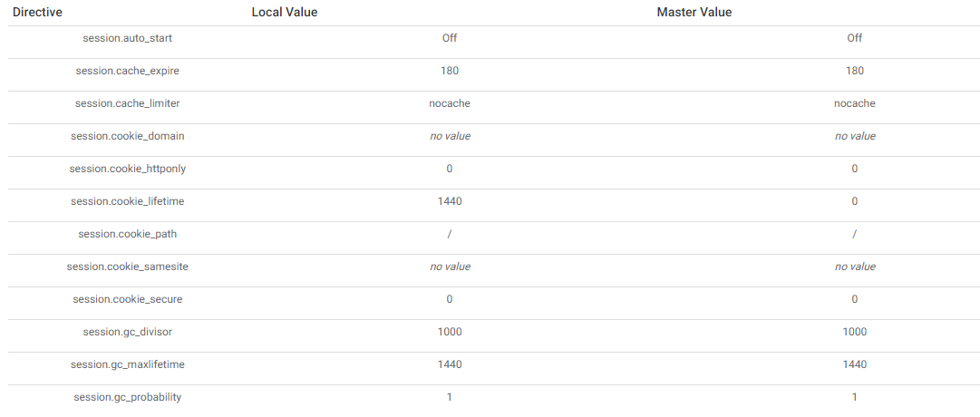
Task: Click master value 0 of cookie_lifetime
Action: (x=854, y=201)
